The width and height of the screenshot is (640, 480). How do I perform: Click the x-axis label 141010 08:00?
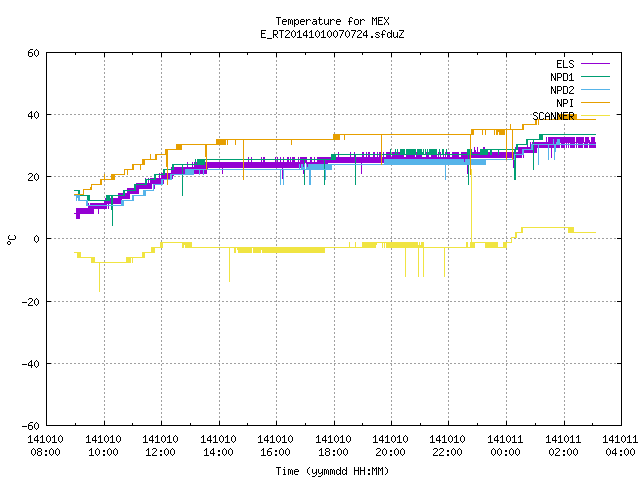click(x=45, y=446)
